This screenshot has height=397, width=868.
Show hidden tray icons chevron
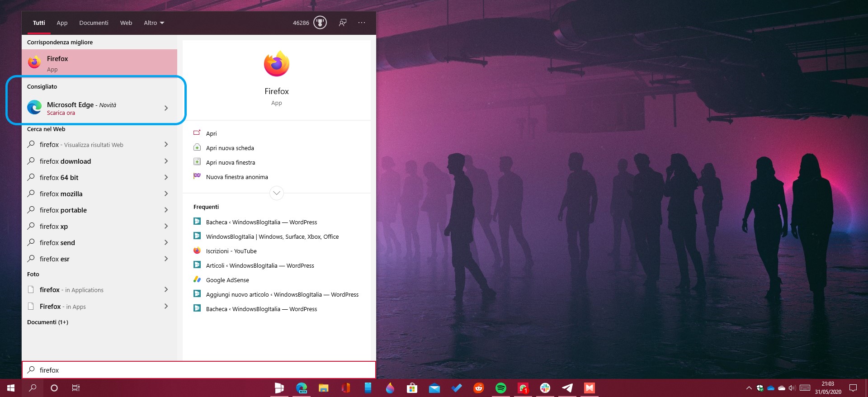pyautogui.click(x=749, y=388)
